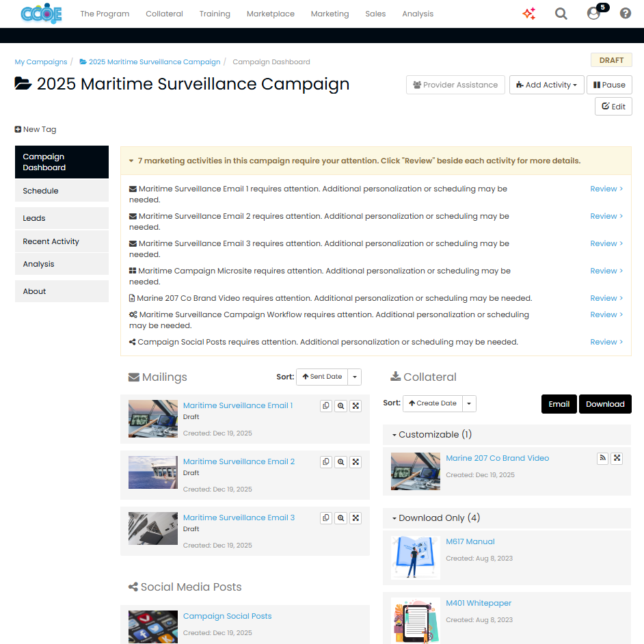Open the Marketplace menu
The image size is (644, 644).
click(271, 14)
